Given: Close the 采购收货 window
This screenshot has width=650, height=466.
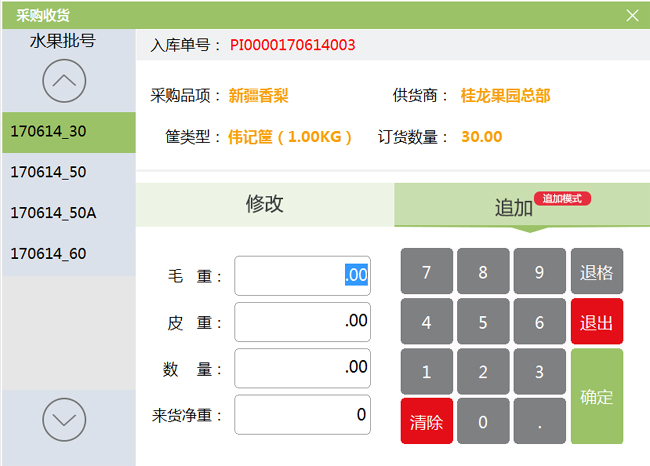Looking at the screenshot, I should 632,15.
